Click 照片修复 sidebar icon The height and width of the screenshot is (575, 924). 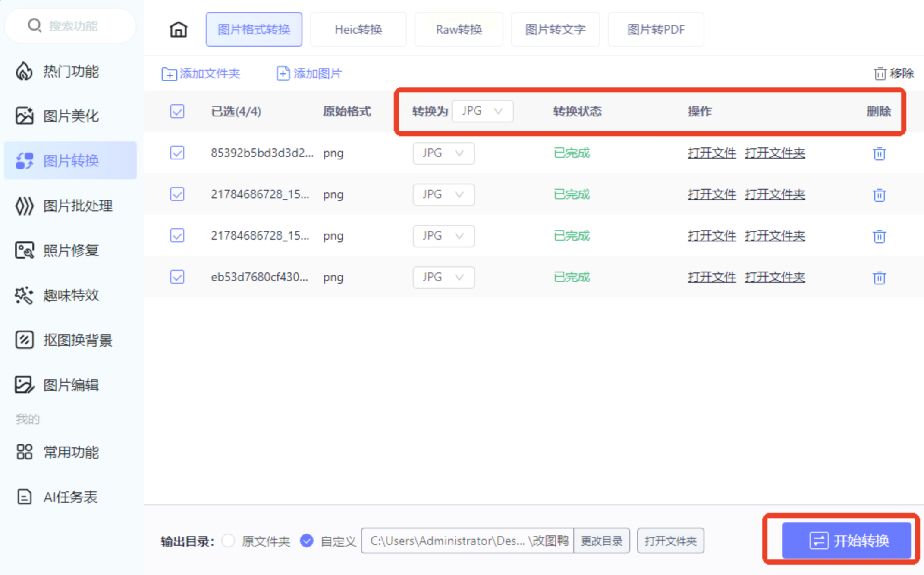(24, 250)
